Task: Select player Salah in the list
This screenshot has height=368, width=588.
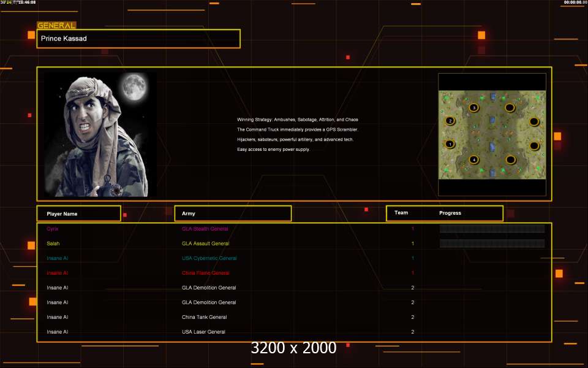Action: 53,243
